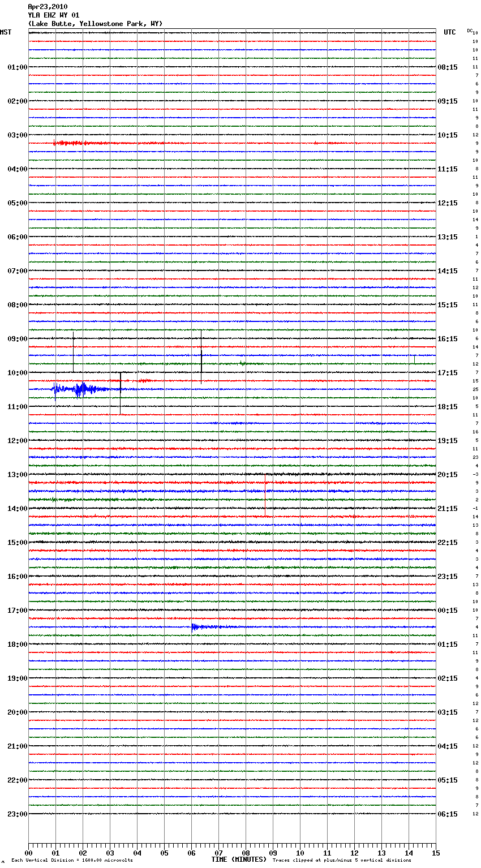Select the 12:00 MST row label
The width and height of the screenshot is (481, 868).
pyautogui.click(x=18, y=441)
